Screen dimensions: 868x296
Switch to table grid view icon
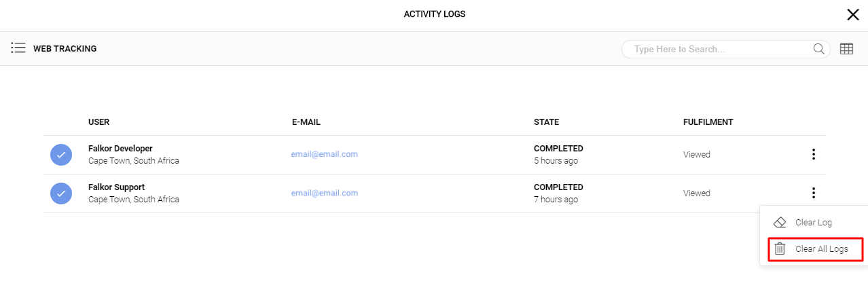tap(846, 49)
